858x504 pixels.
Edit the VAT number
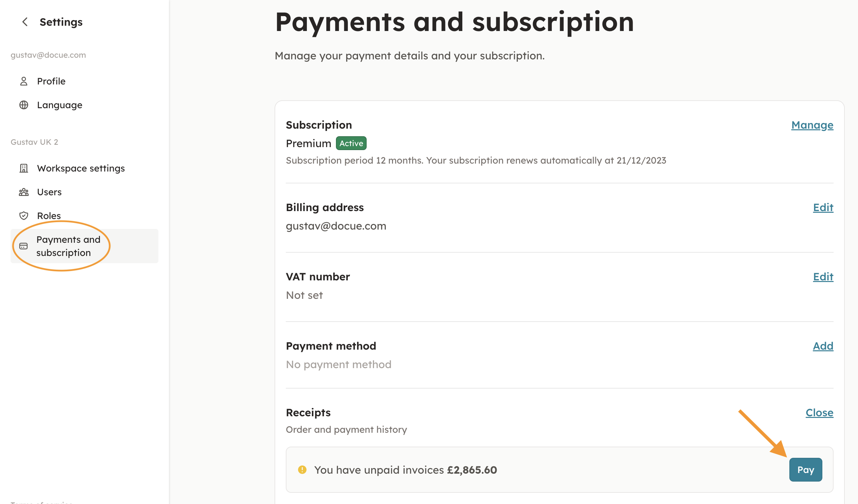pyautogui.click(x=823, y=277)
